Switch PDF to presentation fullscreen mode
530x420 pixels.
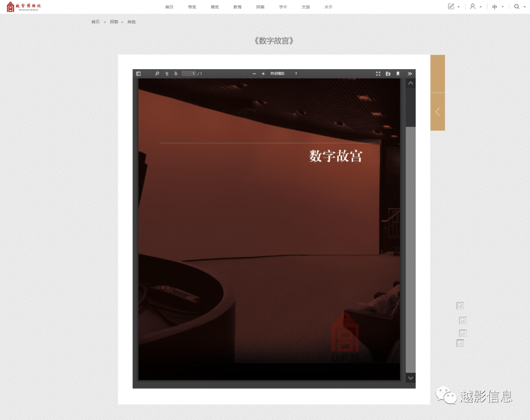(x=378, y=74)
